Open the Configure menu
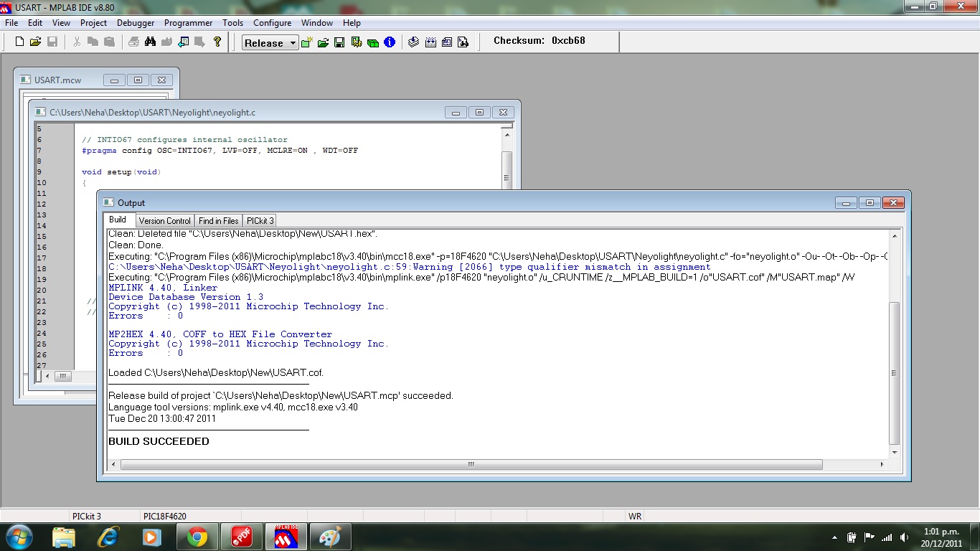980x551 pixels. 272,23
